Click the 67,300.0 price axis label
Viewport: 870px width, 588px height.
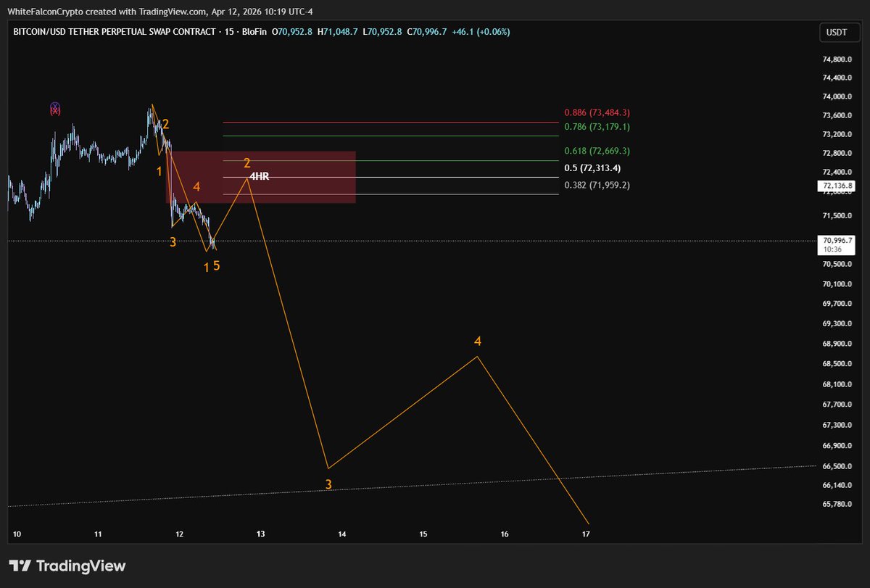(x=837, y=425)
